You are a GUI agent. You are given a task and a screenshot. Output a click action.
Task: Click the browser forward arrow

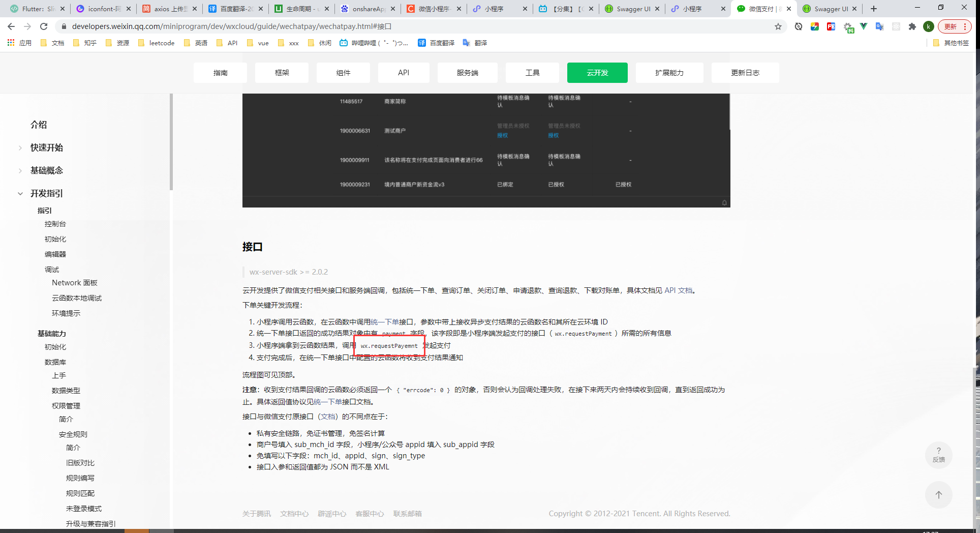[27, 26]
